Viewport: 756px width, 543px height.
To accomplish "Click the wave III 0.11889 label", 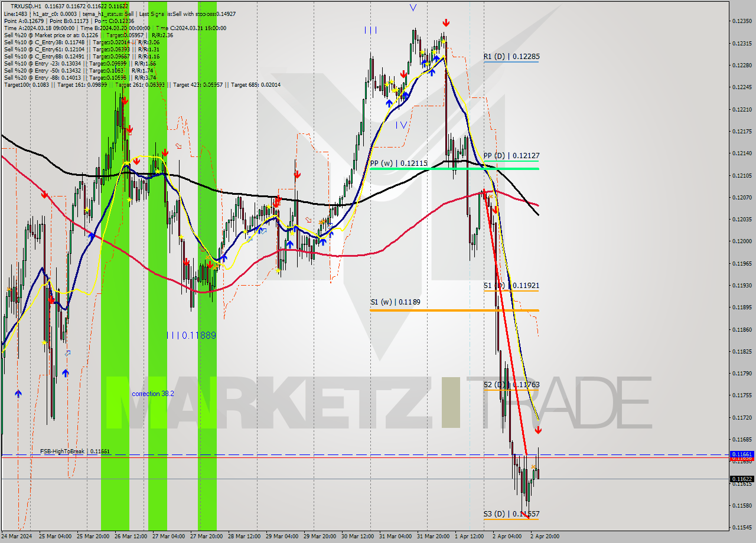I will [x=191, y=335].
